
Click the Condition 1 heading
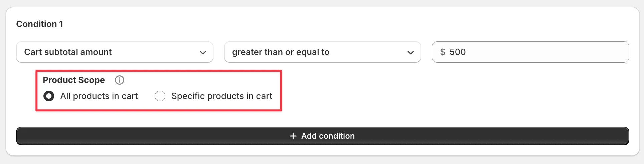(39, 24)
